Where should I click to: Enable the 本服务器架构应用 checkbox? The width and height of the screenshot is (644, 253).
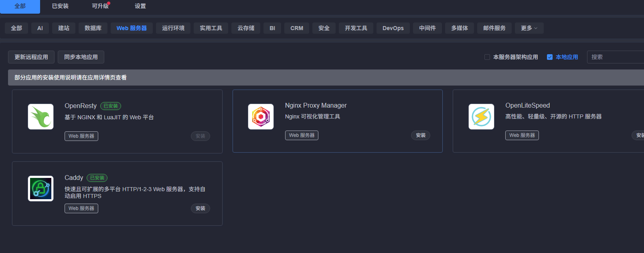click(x=487, y=57)
